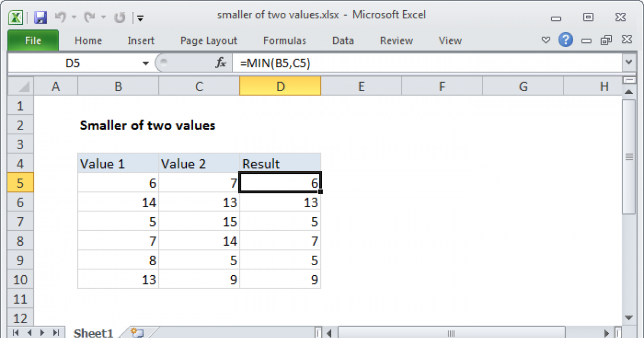
Task: Jump to the last sheet navigation arrow
Action: [x=55, y=333]
